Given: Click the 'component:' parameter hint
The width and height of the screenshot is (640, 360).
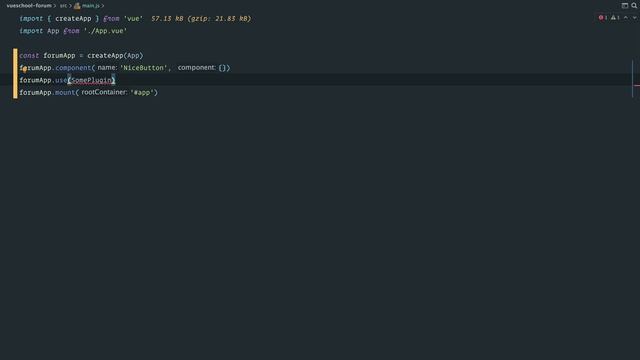Looking at the screenshot, I should [x=197, y=68].
